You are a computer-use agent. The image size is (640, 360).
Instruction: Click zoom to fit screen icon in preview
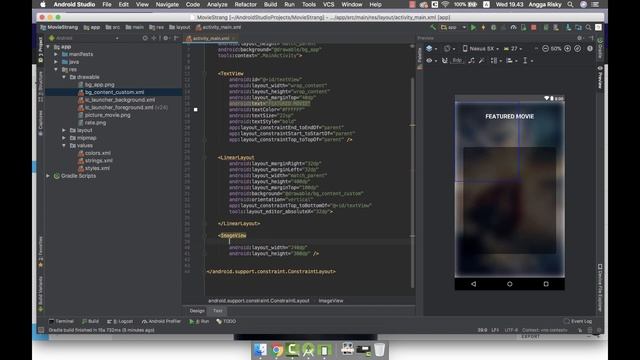click(578, 49)
